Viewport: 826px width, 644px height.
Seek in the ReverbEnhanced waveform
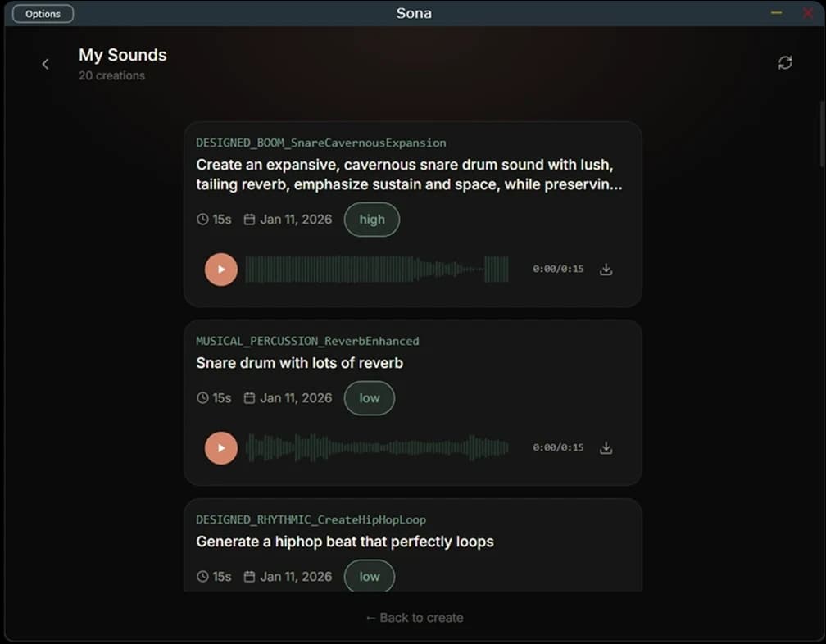click(x=377, y=447)
